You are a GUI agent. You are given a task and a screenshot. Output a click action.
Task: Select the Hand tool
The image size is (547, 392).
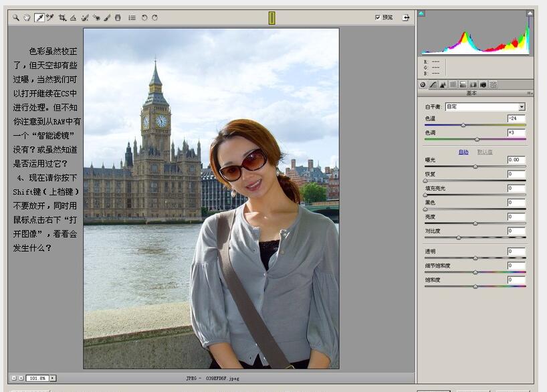(27, 17)
